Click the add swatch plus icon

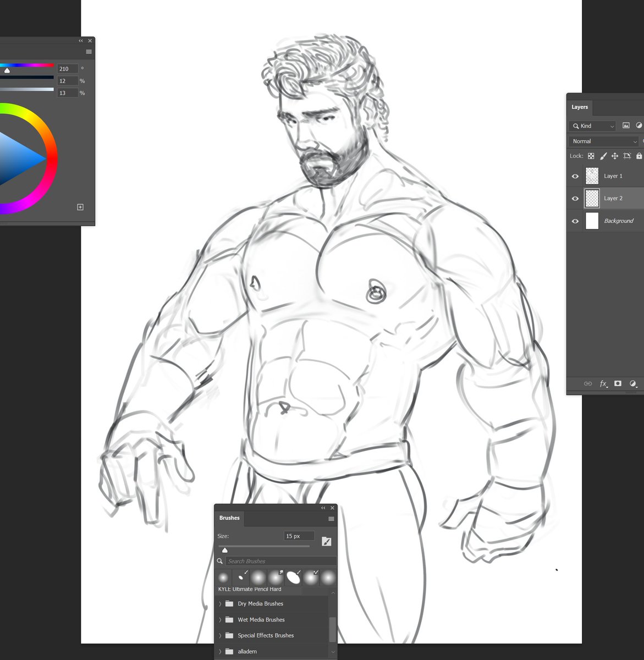click(x=80, y=207)
